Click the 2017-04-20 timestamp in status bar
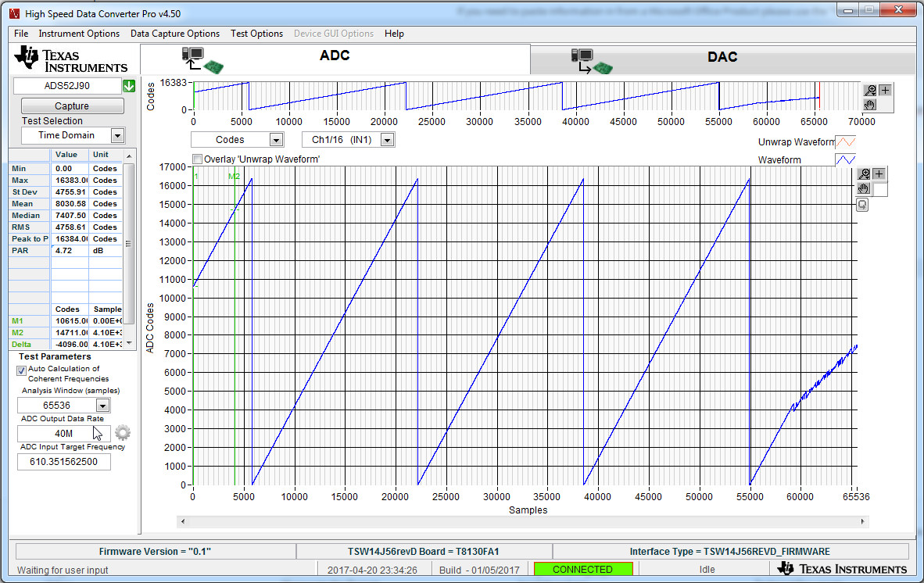Viewport: 924px width, 583px height. coord(372,570)
